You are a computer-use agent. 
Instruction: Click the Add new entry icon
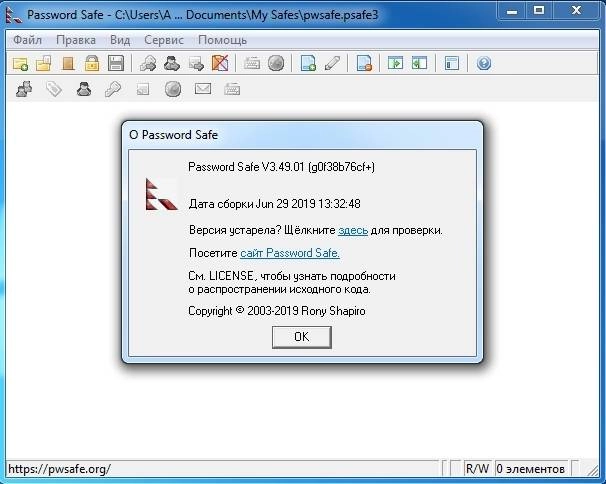pos(308,63)
